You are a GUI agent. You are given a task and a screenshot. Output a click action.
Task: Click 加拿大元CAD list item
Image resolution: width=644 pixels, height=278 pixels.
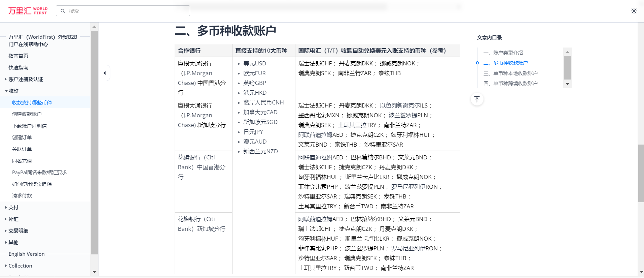pyautogui.click(x=260, y=112)
